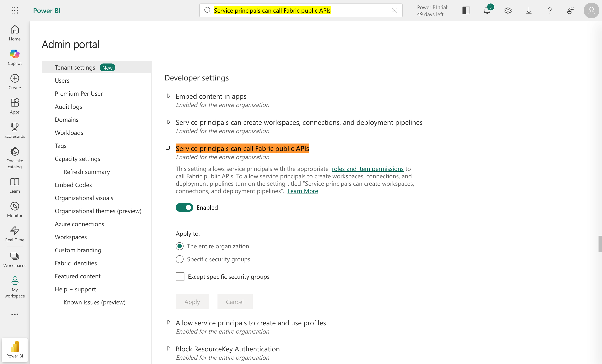The height and width of the screenshot is (364, 602).
Task: Open Workloads in admin menu
Action: (69, 133)
